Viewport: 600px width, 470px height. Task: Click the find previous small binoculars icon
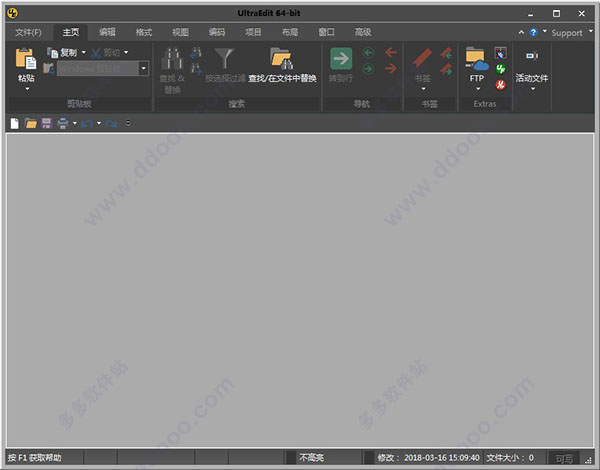[x=196, y=53]
